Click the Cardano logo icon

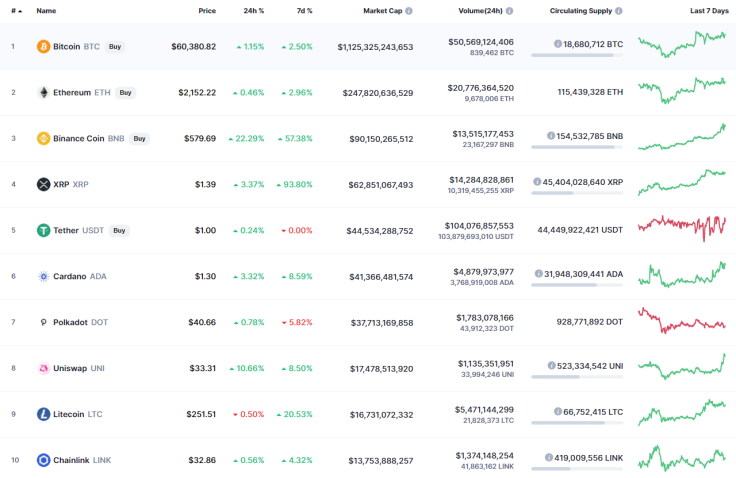[43, 277]
